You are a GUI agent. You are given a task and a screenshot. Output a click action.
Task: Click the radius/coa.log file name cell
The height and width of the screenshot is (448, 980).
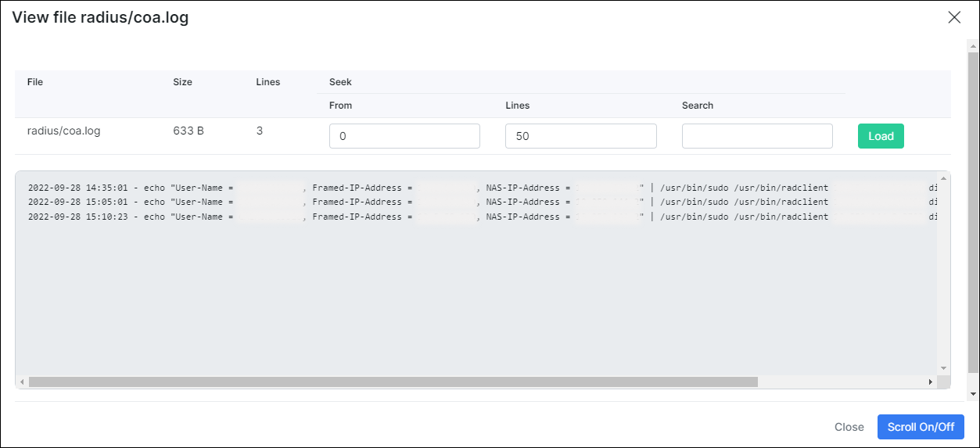64,131
